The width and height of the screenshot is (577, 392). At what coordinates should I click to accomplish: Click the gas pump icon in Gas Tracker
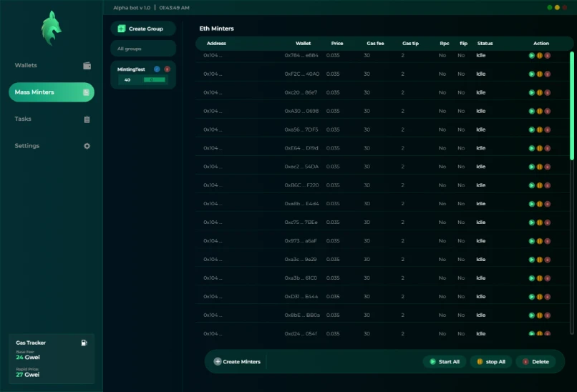pos(84,343)
